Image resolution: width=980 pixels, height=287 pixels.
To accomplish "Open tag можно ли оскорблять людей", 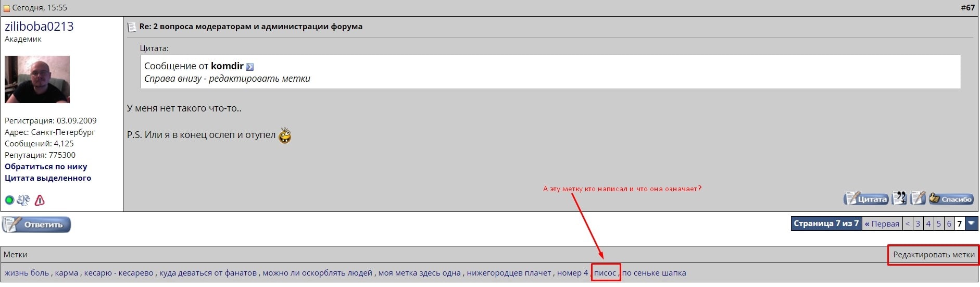I will click(x=318, y=273).
